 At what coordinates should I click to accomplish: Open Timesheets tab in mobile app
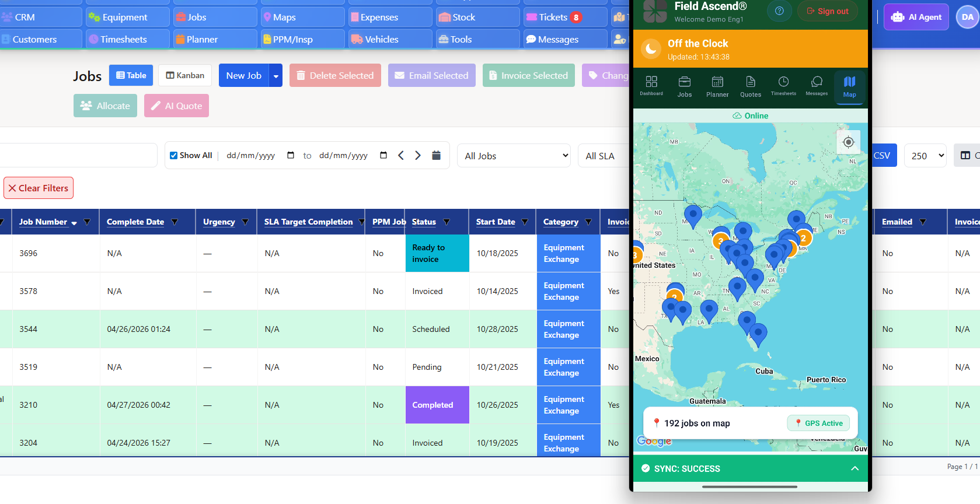[783, 86]
